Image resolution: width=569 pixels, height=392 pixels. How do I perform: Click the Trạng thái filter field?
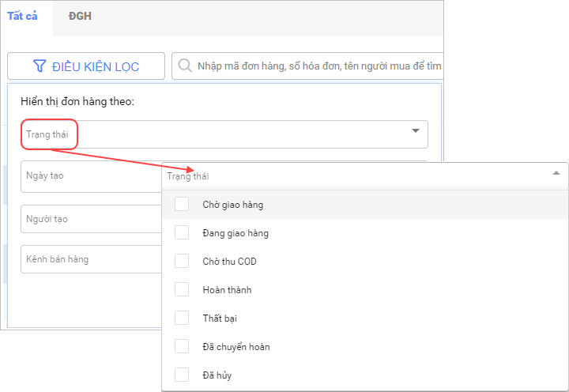click(x=221, y=134)
